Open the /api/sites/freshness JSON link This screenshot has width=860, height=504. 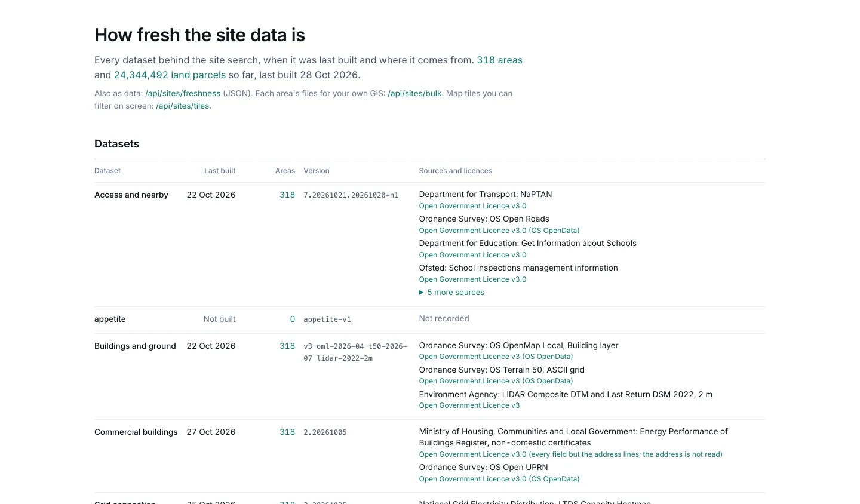click(x=183, y=94)
